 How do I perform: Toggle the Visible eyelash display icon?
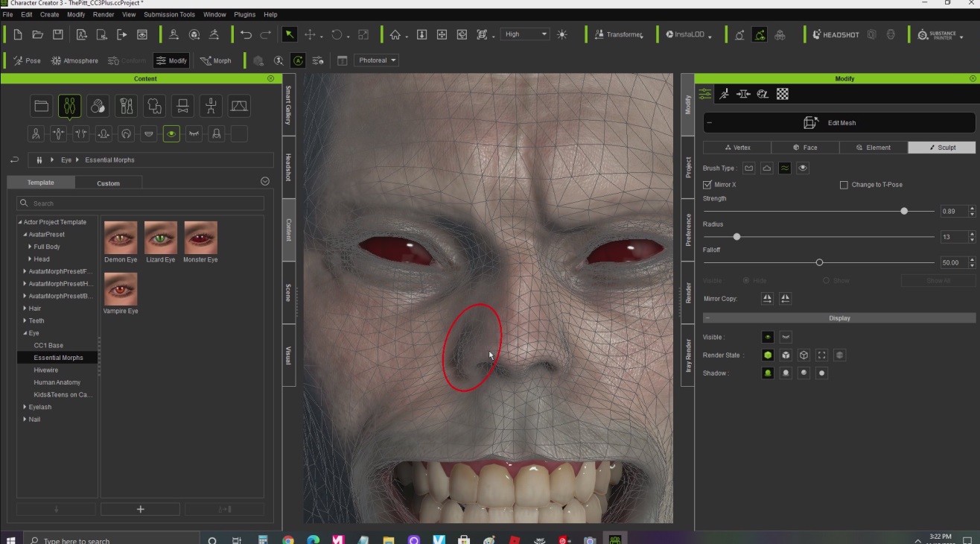pyautogui.click(x=785, y=337)
